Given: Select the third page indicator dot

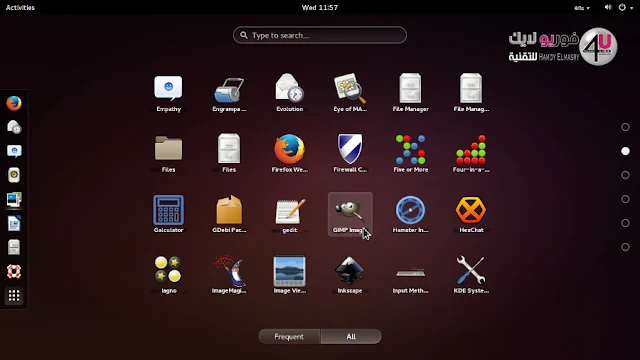Looking at the screenshot, I should [x=625, y=175].
